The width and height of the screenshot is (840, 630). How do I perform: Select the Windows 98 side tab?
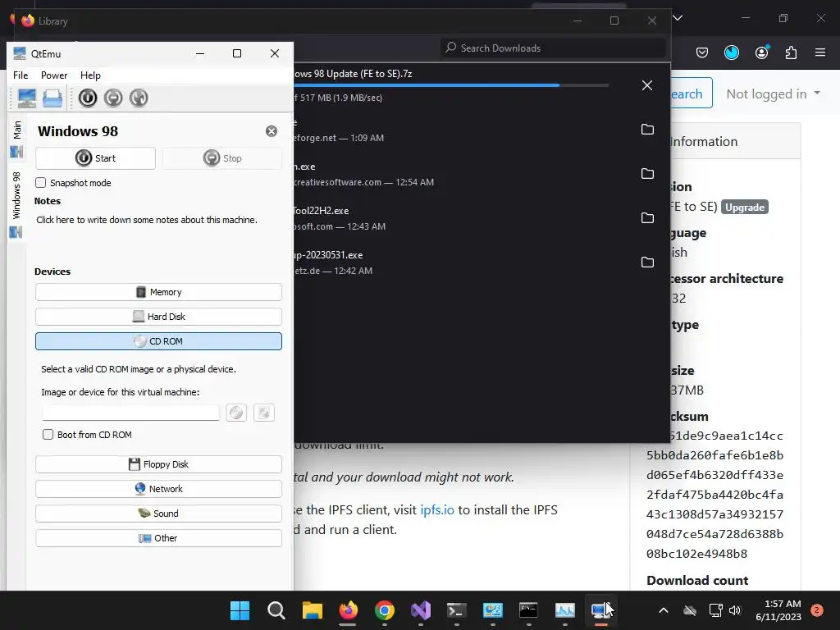pos(16,204)
